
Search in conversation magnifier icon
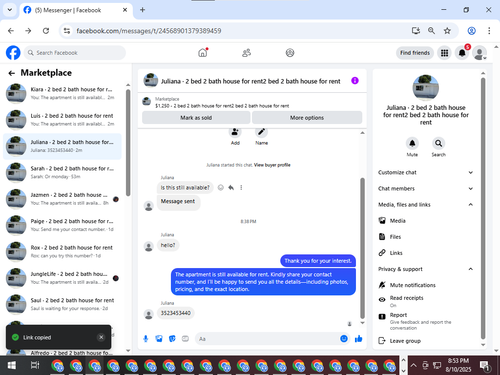(x=438, y=143)
